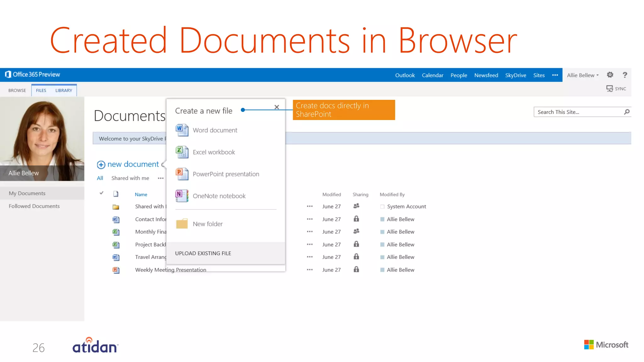Screen dimensions: 644x362
Task: Click the Name column header
Action: (141, 195)
